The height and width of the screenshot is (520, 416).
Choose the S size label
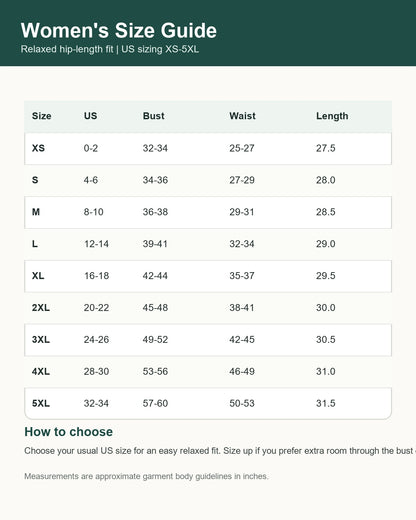click(x=35, y=180)
